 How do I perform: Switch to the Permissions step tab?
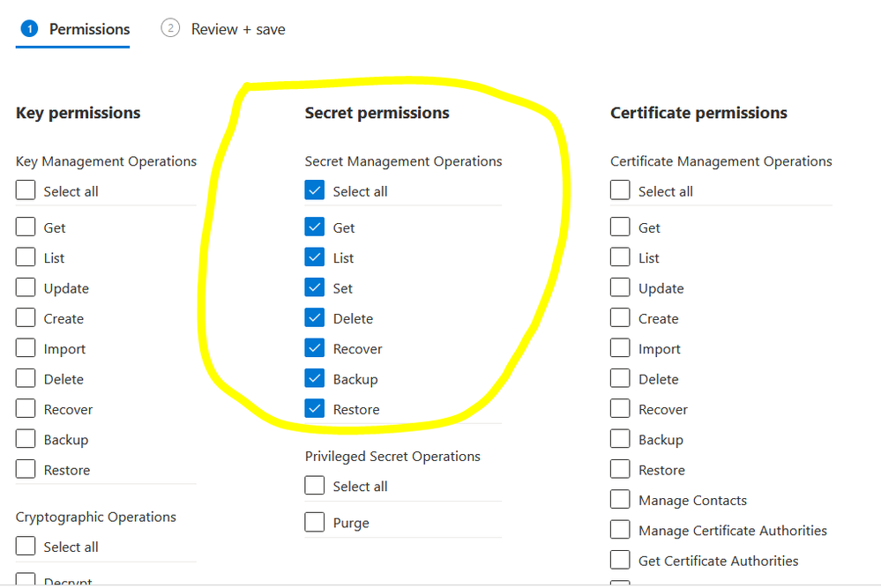click(76, 29)
